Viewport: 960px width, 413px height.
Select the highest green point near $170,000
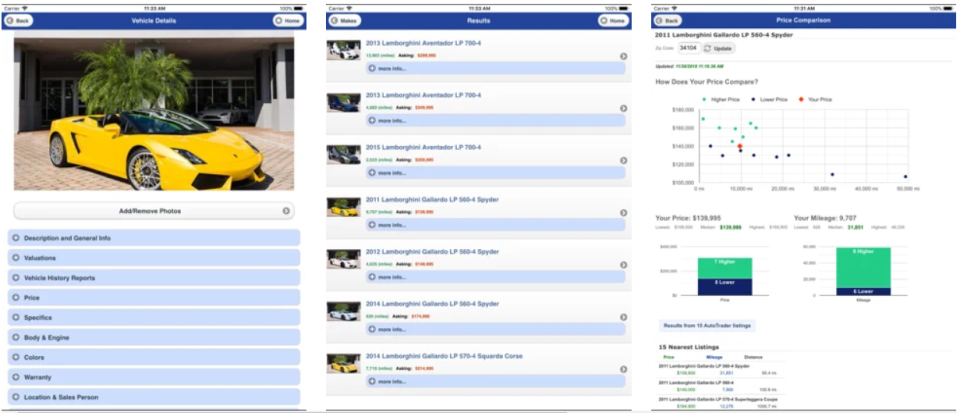[703, 119]
